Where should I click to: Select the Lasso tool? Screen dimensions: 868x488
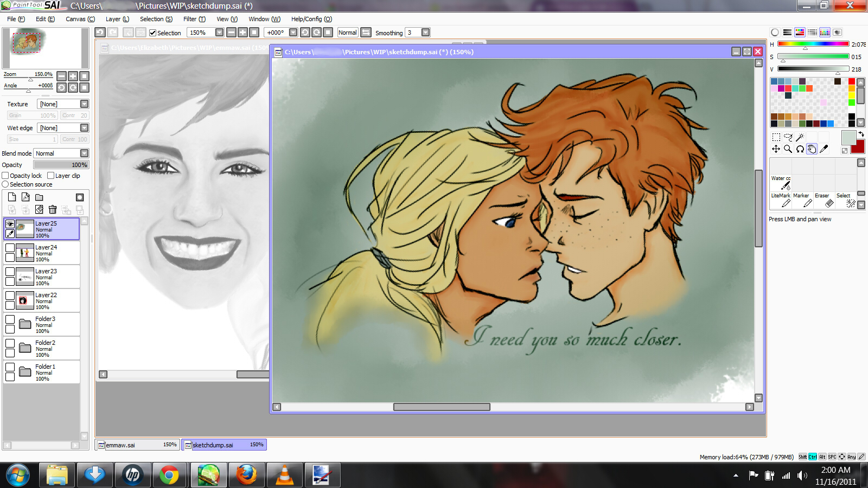tap(788, 137)
